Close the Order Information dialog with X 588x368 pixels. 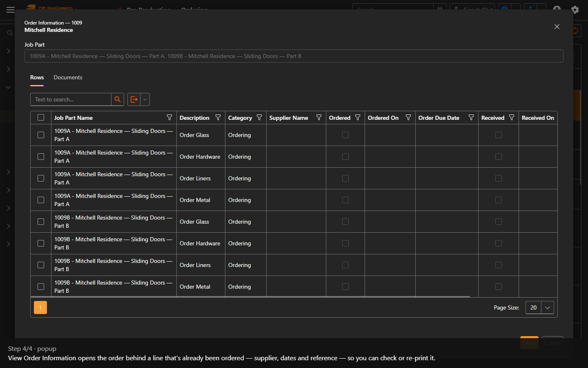(557, 27)
